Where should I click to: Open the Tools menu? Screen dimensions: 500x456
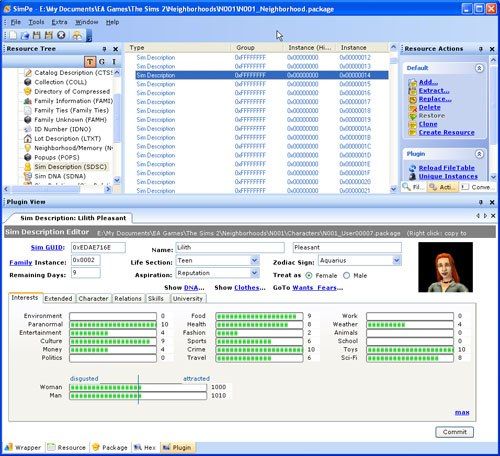coord(36,22)
